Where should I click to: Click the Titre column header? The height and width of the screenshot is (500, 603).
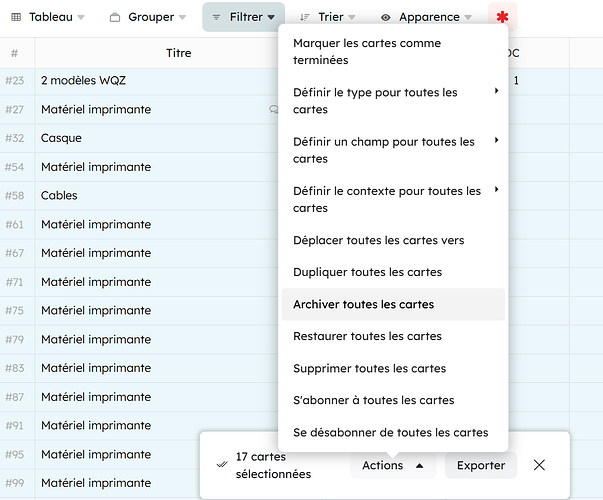(178, 53)
